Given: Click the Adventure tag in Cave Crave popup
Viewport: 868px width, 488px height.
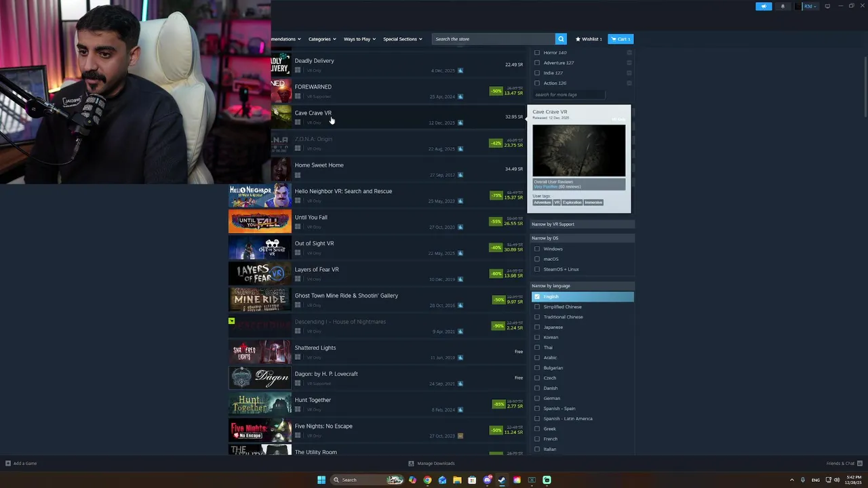Looking at the screenshot, I should [x=542, y=202].
